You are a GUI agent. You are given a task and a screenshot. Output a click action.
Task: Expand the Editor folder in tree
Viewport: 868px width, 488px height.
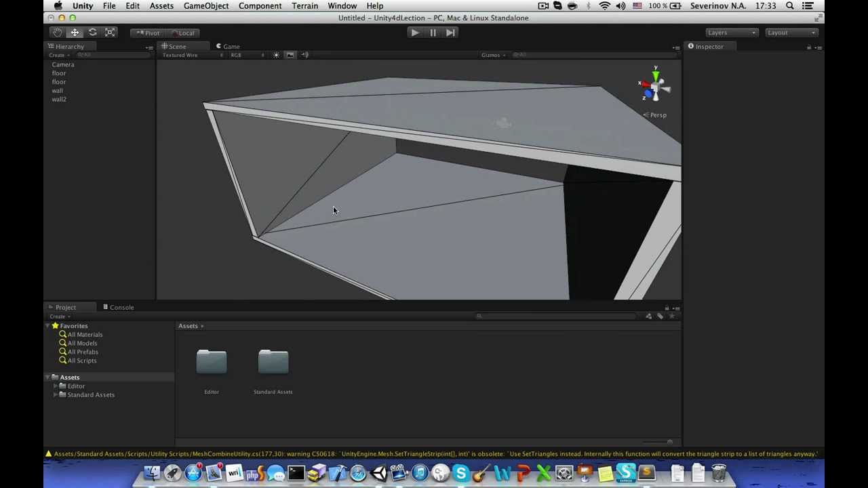click(x=56, y=386)
